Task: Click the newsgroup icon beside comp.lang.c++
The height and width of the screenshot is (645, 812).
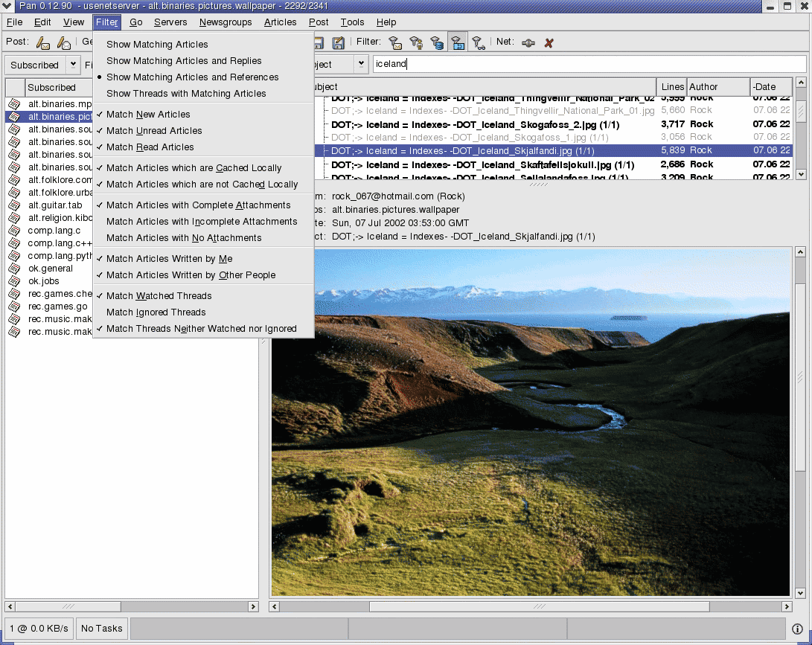Action: [14, 243]
